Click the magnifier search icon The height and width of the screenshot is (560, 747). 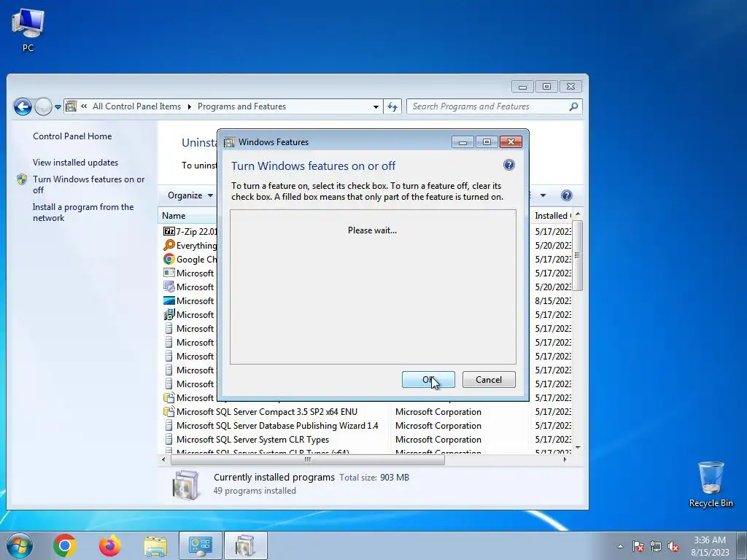click(573, 106)
